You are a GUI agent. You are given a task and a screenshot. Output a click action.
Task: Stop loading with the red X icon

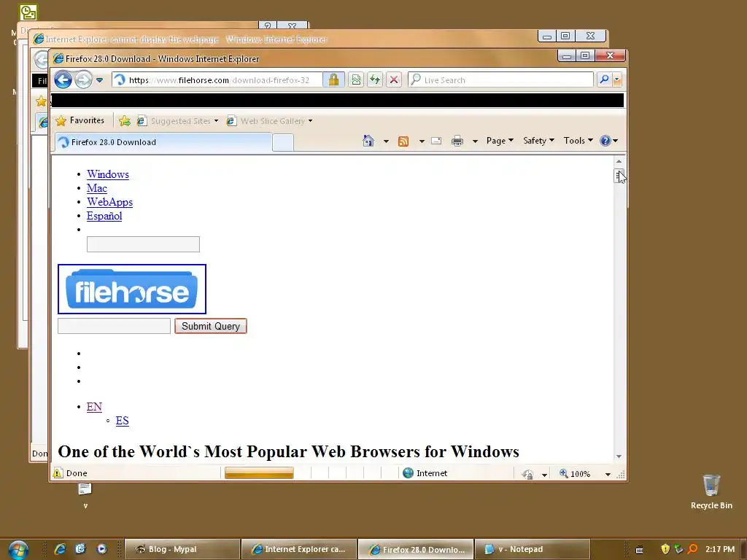point(393,79)
